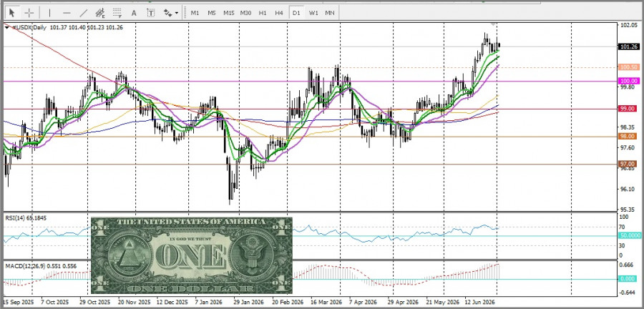Choose the vertical line drawing tool

(x=49, y=13)
